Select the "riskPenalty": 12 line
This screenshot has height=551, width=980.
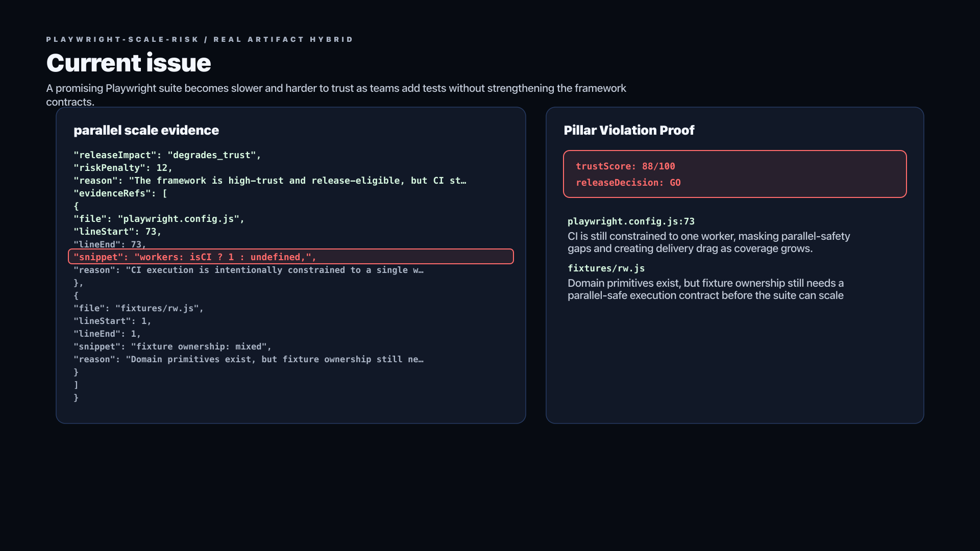coord(123,168)
